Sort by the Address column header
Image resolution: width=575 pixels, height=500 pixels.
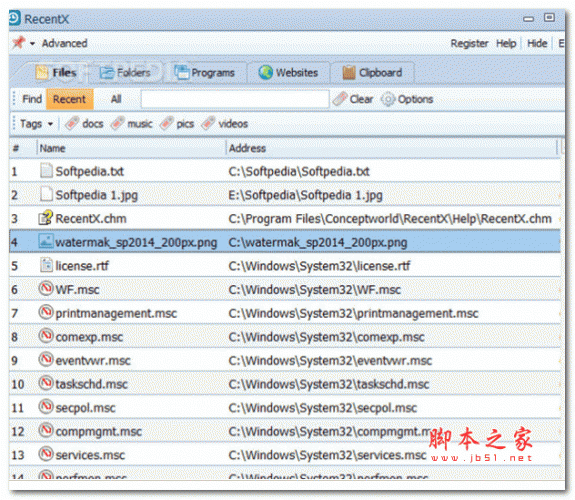pos(392,148)
